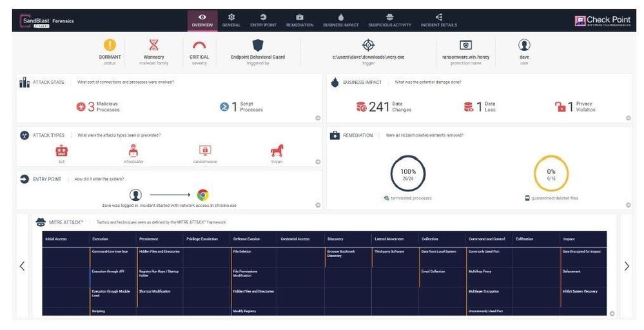The image size is (644, 330).
Task: Click the Endpoint Behavioral Guard shield icon
Action: [258, 45]
